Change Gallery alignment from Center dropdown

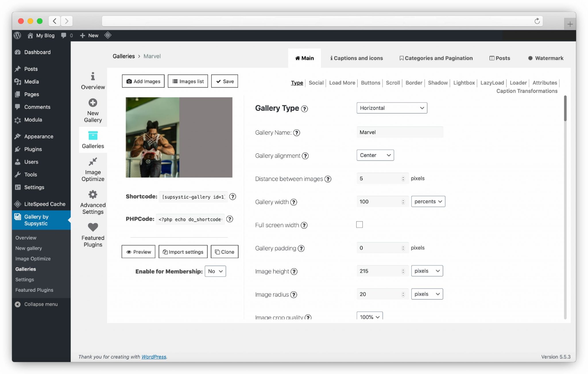(x=375, y=155)
